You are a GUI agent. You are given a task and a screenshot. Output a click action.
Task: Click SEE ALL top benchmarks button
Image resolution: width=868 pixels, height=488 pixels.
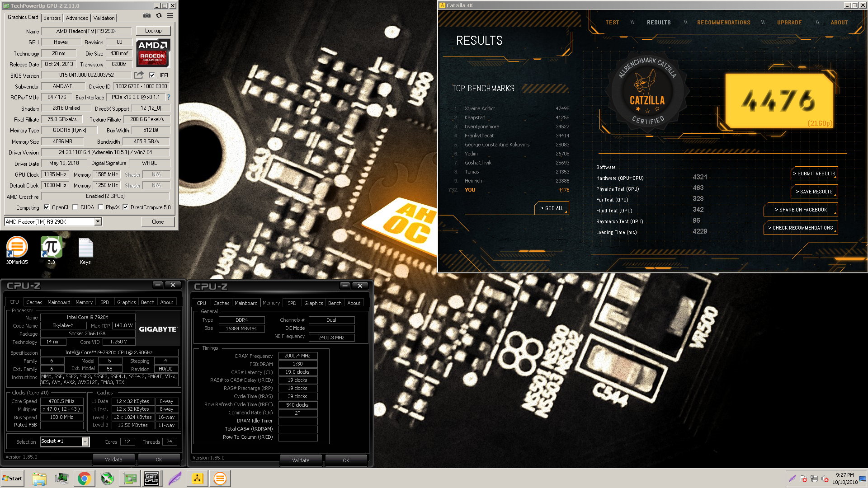552,208
